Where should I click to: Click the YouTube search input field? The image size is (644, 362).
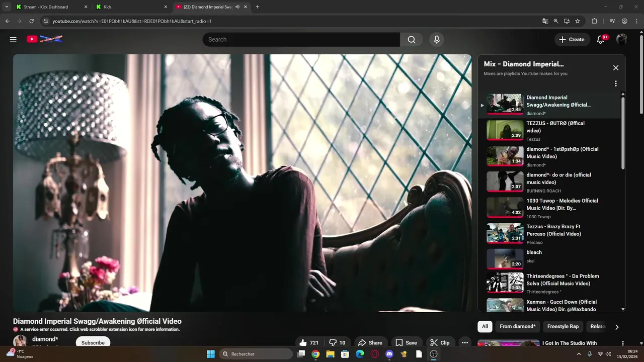click(302, 40)
